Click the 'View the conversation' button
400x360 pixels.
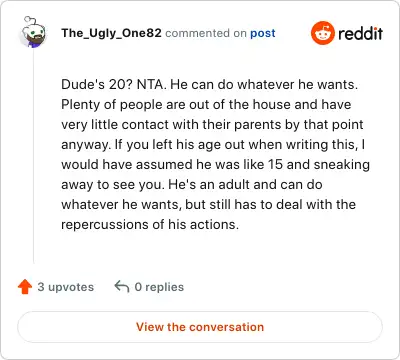click(x=200, y=327)
